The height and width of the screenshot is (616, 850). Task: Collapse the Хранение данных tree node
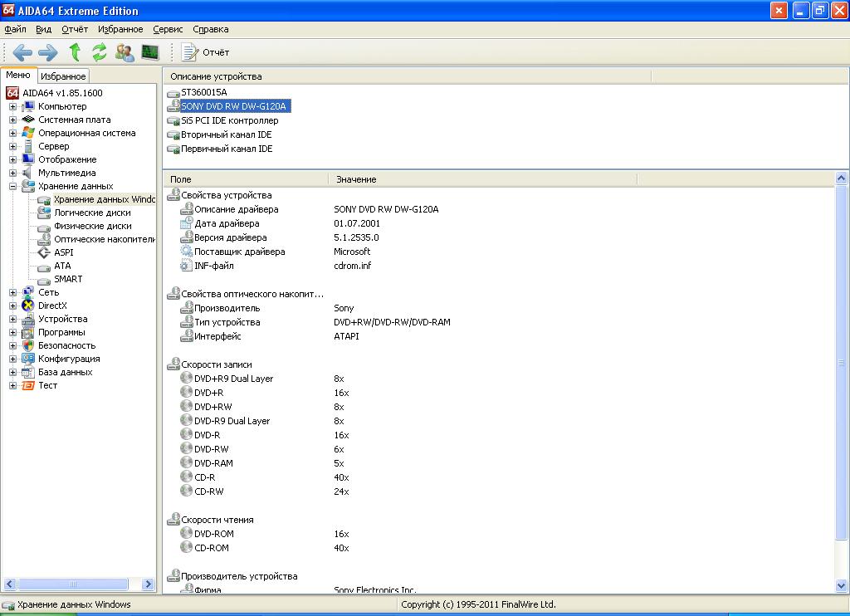point(12,186)
